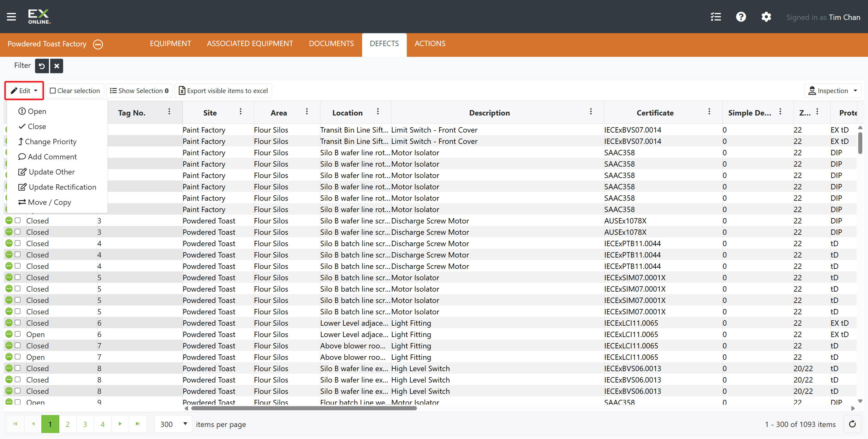Open the Description column menu dots
The height and width of the screenshot is (439, 868).
click(x=591, y=111)
